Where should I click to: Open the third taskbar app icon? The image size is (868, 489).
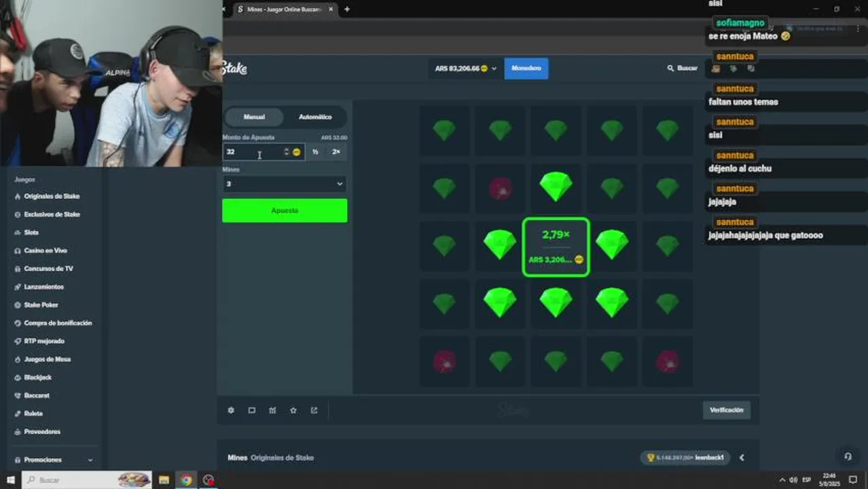pyautogui.click(x=208, y=479)
